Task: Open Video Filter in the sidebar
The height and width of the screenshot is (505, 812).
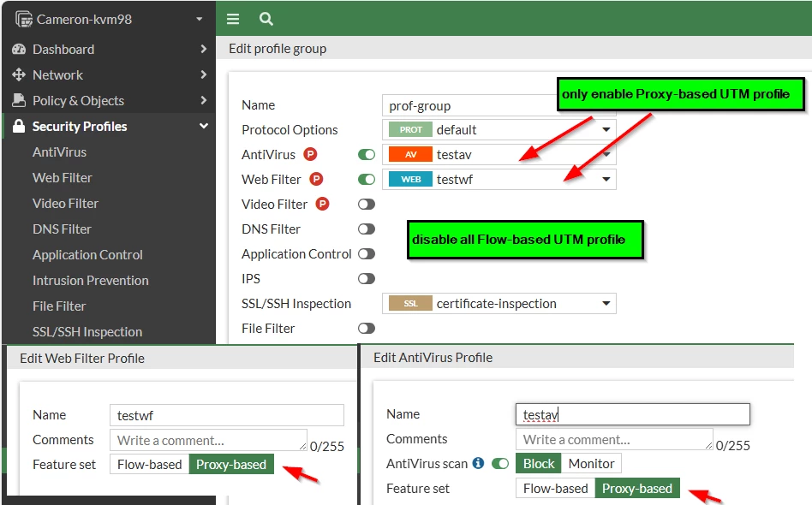Action: click(x=65, y=204)
